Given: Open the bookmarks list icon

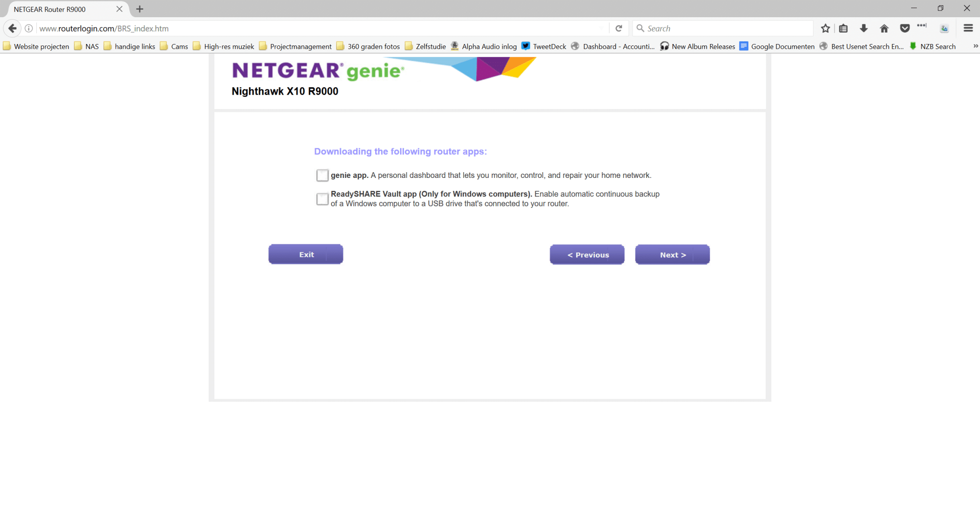Looking at the screenshot, I should click(x=844, y=28).
